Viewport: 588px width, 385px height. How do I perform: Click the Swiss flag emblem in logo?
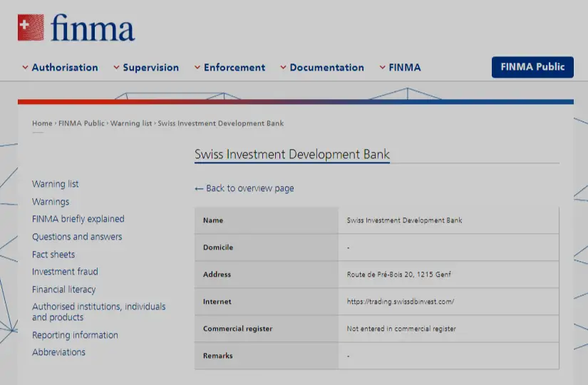(x=31, y=27)
